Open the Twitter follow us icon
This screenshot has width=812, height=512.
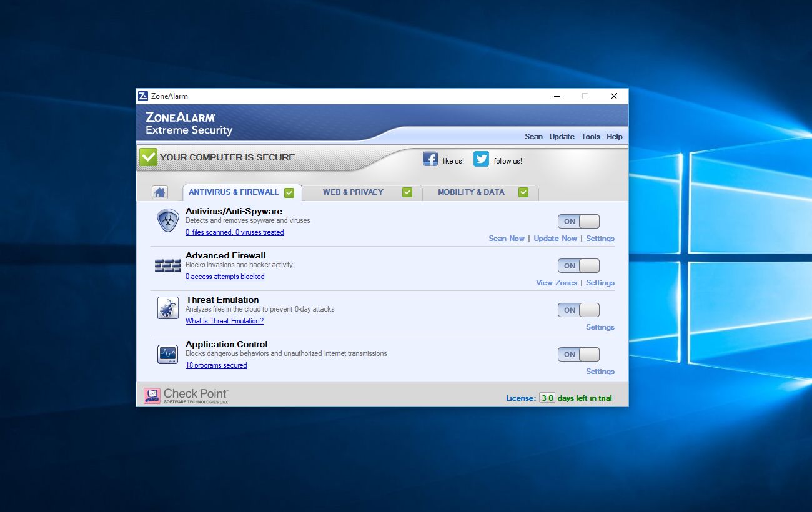pos(481,159)
